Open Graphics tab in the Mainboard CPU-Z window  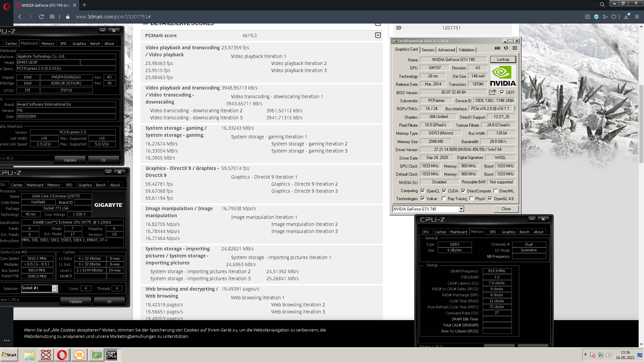(79, 44)
